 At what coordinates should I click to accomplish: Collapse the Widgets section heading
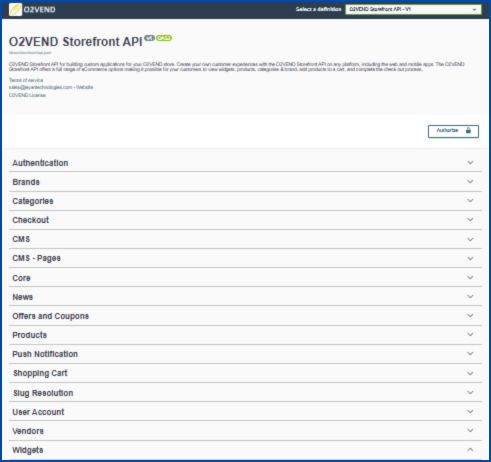click(245, 450)
